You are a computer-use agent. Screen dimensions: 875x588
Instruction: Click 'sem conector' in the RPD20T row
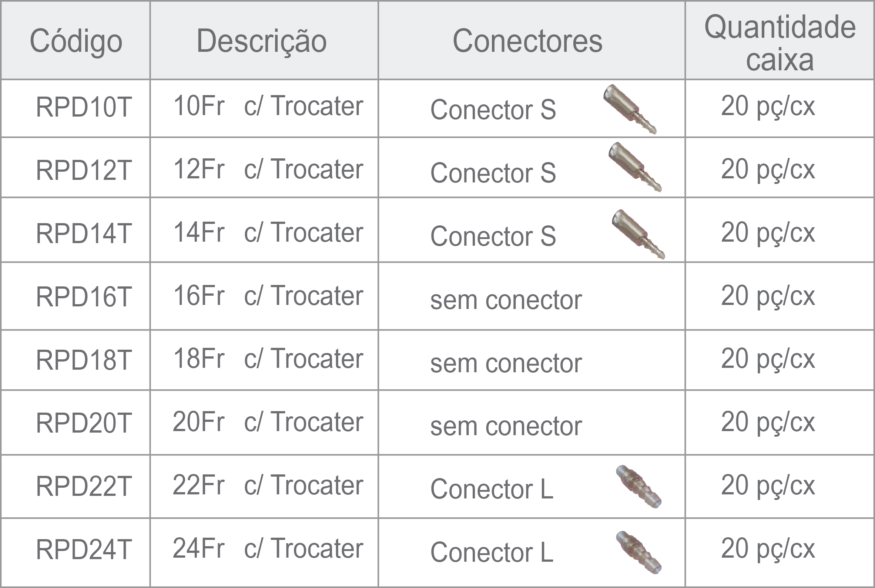click(x=506, y=426)
